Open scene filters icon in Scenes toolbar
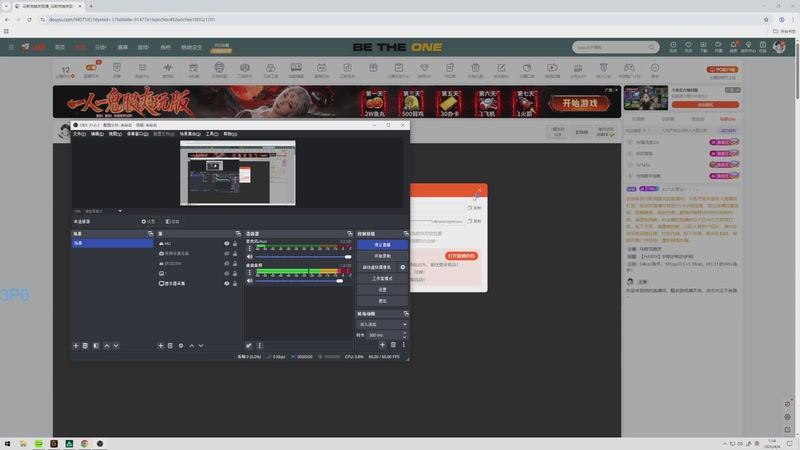The height and width of the screenshot is (450, 800). pos(95,346)
